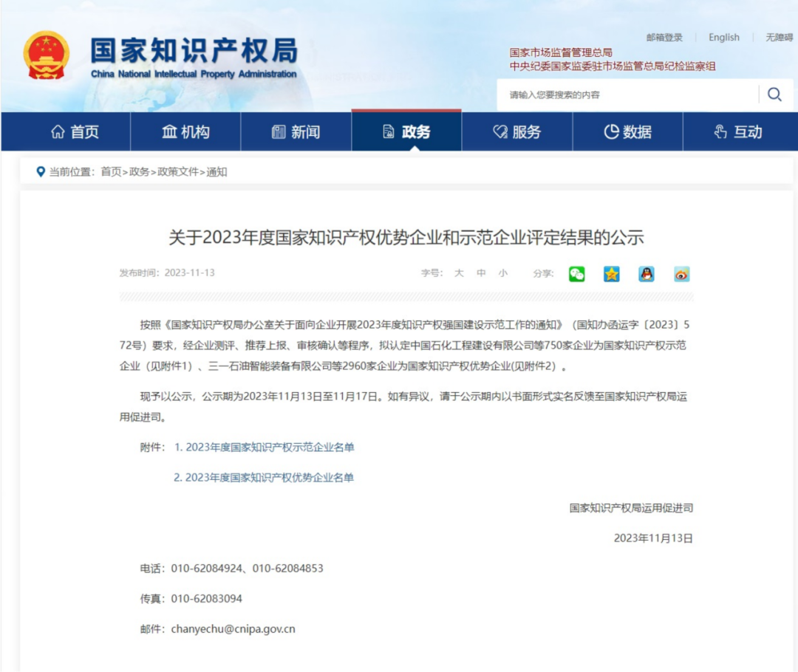Screen dimensions: 798x672
Task: Switch site language via English link
Action: pos(723,38)
